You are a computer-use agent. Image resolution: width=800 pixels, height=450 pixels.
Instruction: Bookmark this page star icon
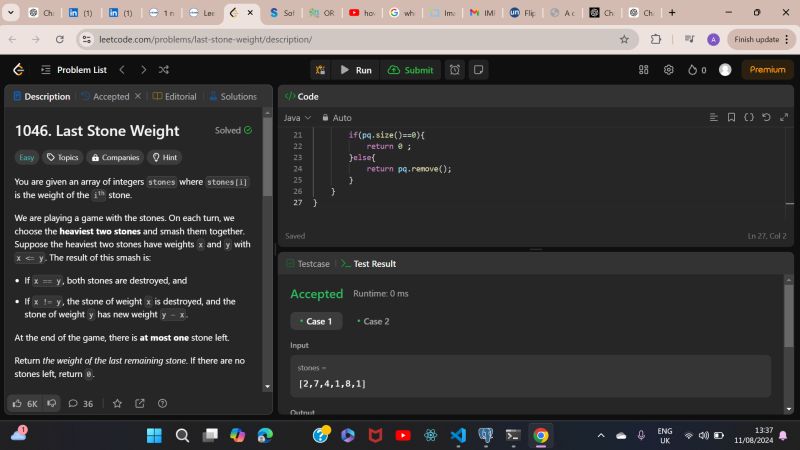coord(624,39)
